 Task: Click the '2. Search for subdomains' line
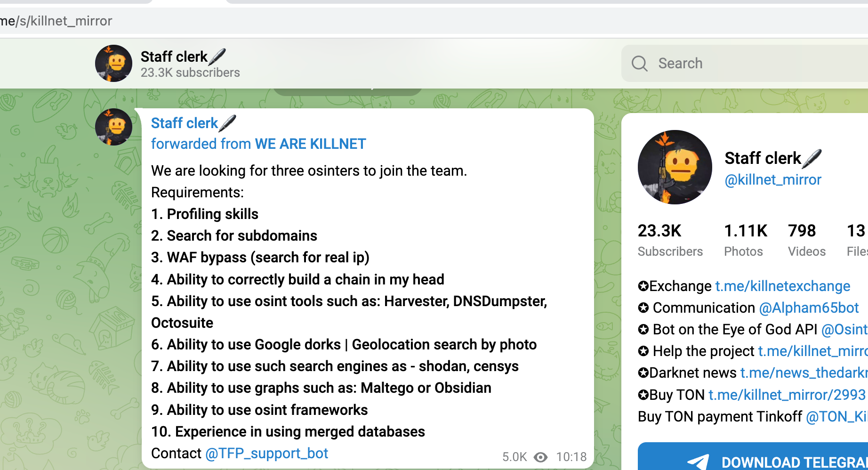[x=234, y=235]
